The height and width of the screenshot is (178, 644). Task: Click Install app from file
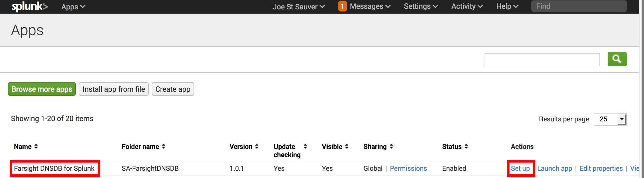[114, 89]
